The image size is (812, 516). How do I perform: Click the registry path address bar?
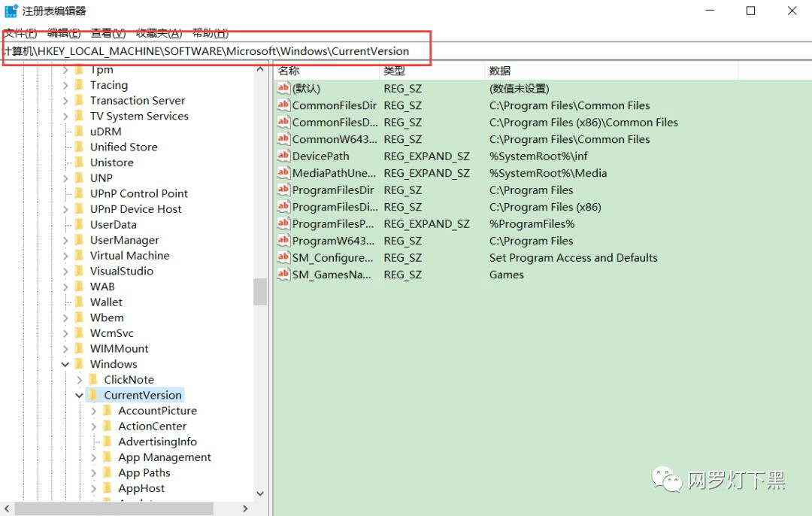(x=406, y=51)
